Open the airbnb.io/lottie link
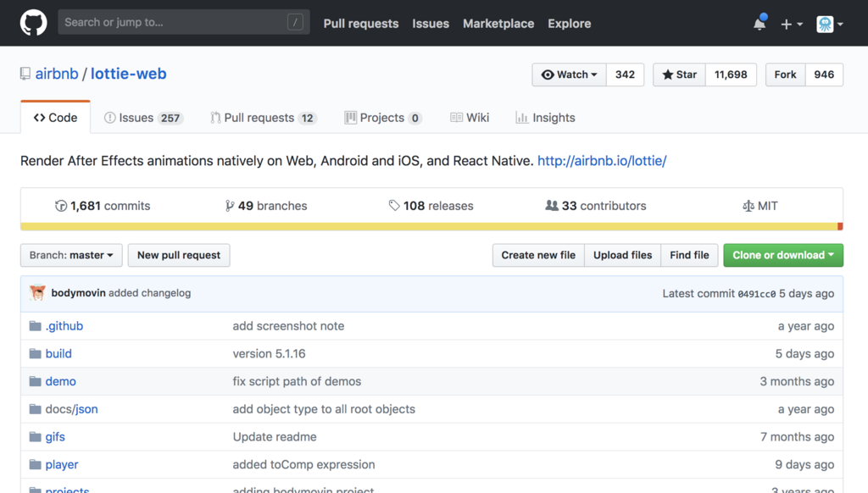This screenshot has width=868, height=493. click(x=602, y=160)
